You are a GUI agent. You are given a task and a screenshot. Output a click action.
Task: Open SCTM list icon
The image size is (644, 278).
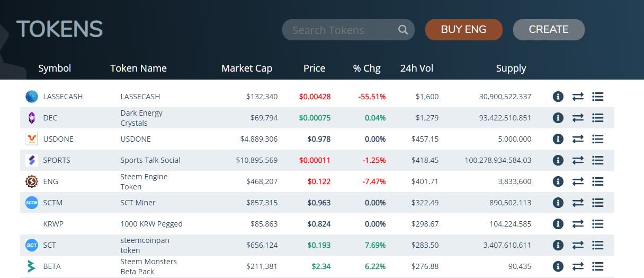(598, 203)
